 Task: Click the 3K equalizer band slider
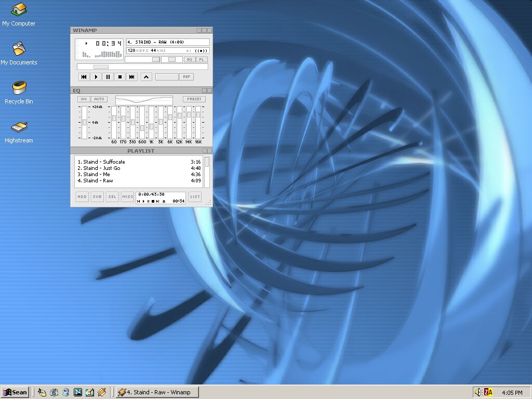[x=161, y=123]
